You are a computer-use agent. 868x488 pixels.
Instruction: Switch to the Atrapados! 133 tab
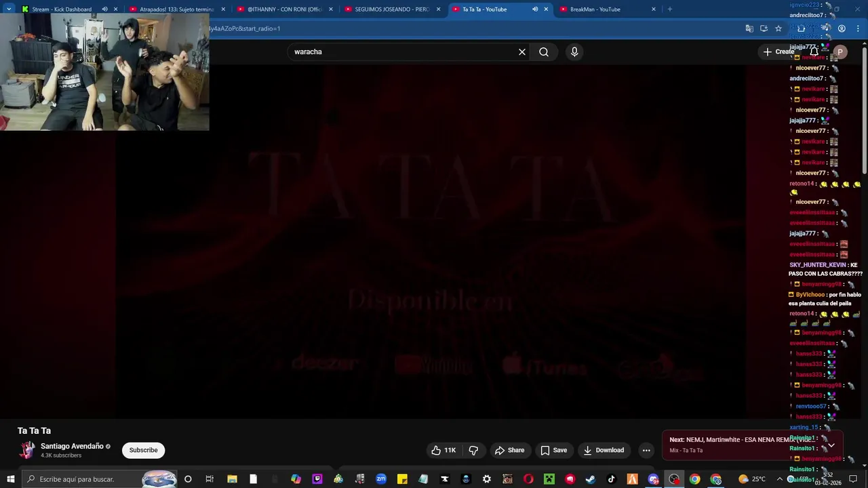[x=176, y=9]
